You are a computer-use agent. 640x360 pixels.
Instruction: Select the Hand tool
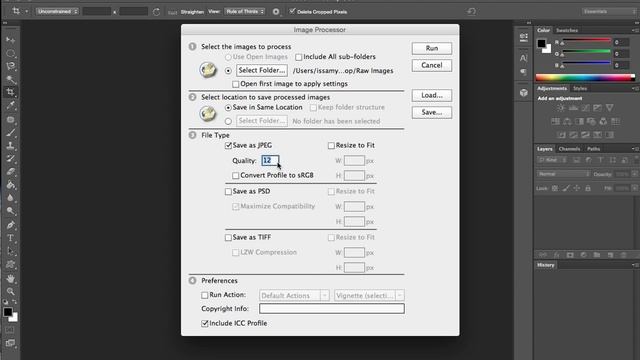coord(11,278)
